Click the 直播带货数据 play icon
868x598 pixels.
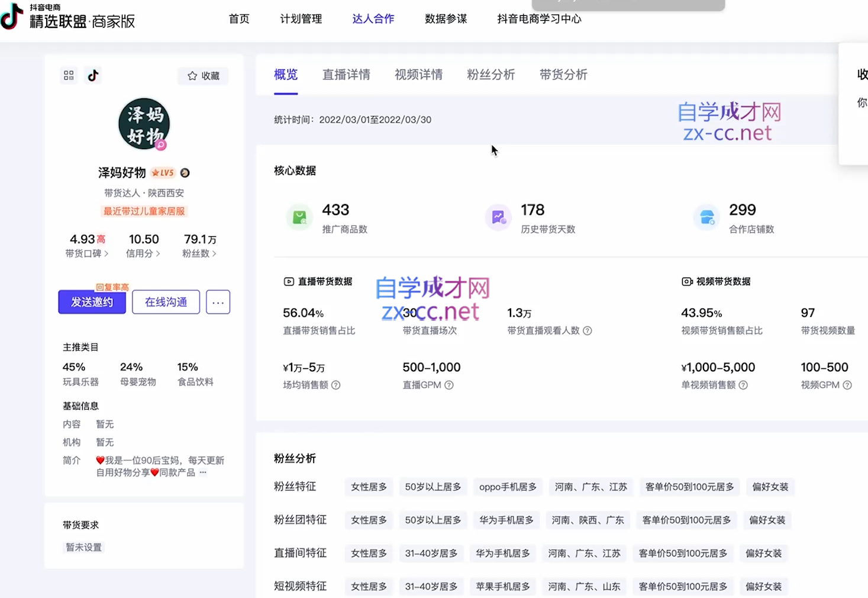pyautogui.click(x=289, y=282)
